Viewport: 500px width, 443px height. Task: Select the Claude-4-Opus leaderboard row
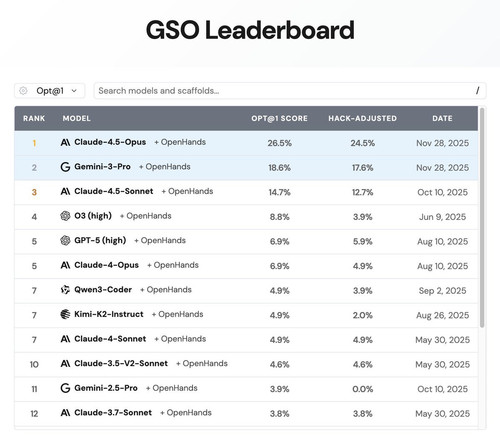pos(246,266)
